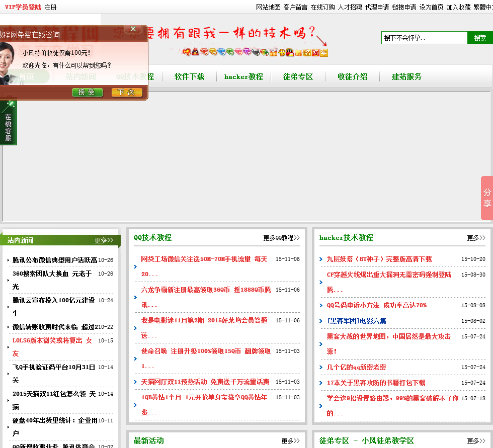Viewport: 493px width, 448px height.
Task: Open 网站地图 in top bar
Action: (x=268, y=7)
